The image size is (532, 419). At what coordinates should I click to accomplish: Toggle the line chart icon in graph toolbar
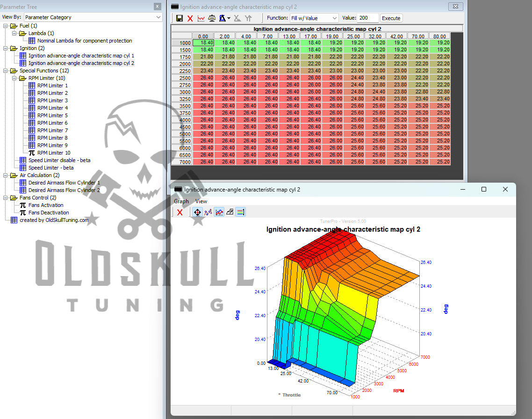click(219, 212)
